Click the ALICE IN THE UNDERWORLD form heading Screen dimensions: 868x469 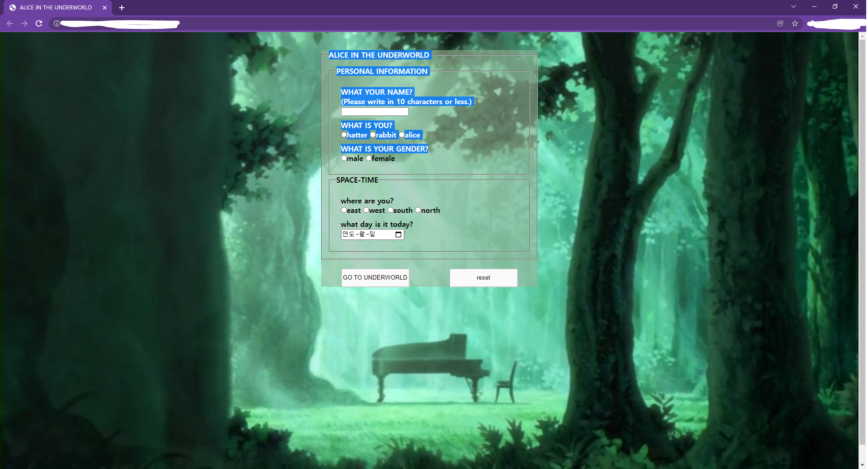click(379, 55)
